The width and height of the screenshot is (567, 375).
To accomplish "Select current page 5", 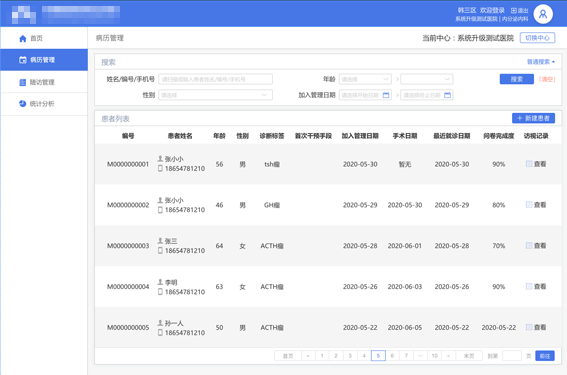I will (378, 356).
